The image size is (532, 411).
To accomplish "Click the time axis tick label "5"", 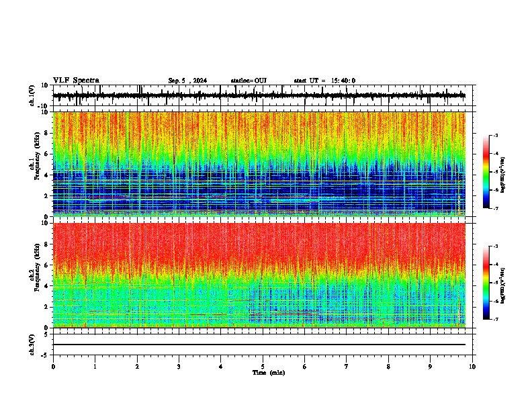I will click(263, 367).
